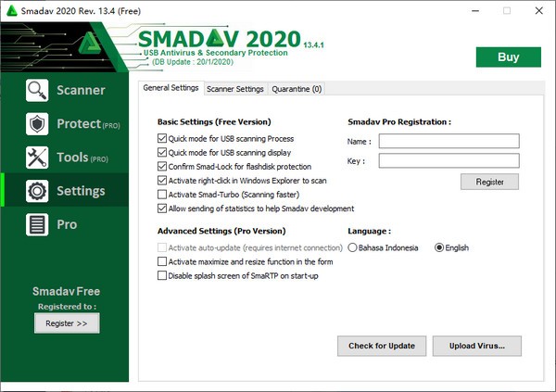Image resolution: width=556 pixels, height=392 pixels.
Task: Click the Upload Virus button
Action: click(x=477, y=346)
